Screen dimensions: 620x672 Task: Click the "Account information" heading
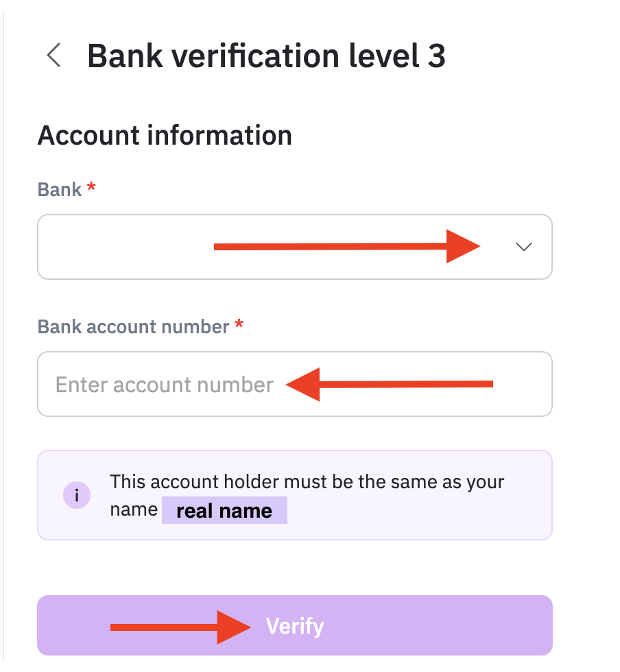(165, 136)
